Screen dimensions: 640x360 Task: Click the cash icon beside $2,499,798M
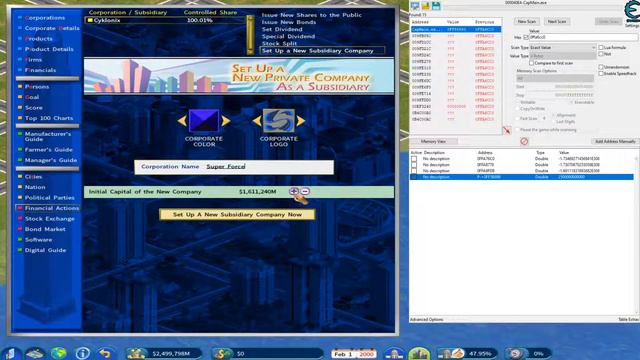pyautogui.click(x=137, y=353)
